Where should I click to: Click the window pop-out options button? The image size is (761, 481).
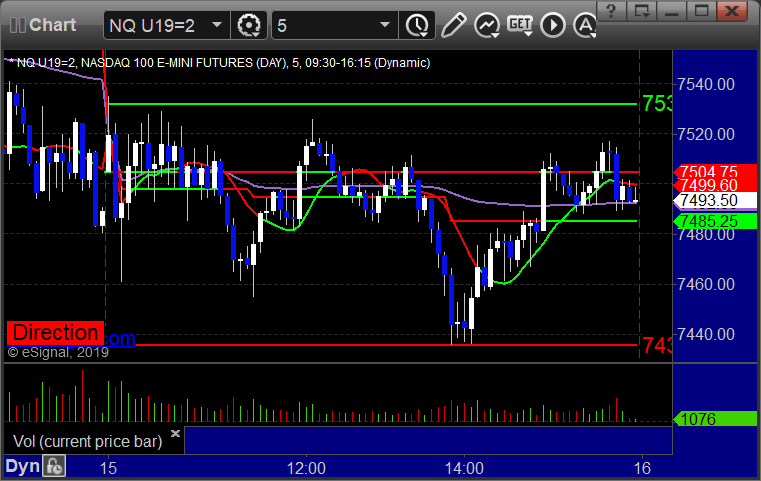pos(641,10)
